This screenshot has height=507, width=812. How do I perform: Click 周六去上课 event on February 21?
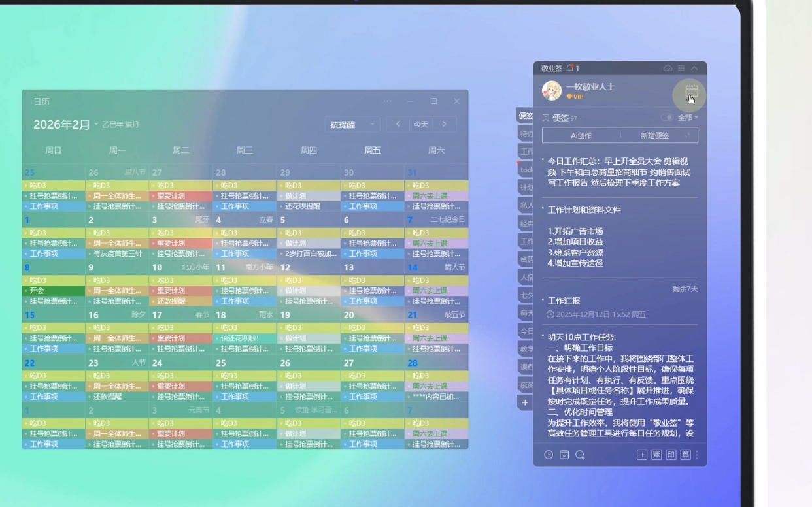(436, 338)
